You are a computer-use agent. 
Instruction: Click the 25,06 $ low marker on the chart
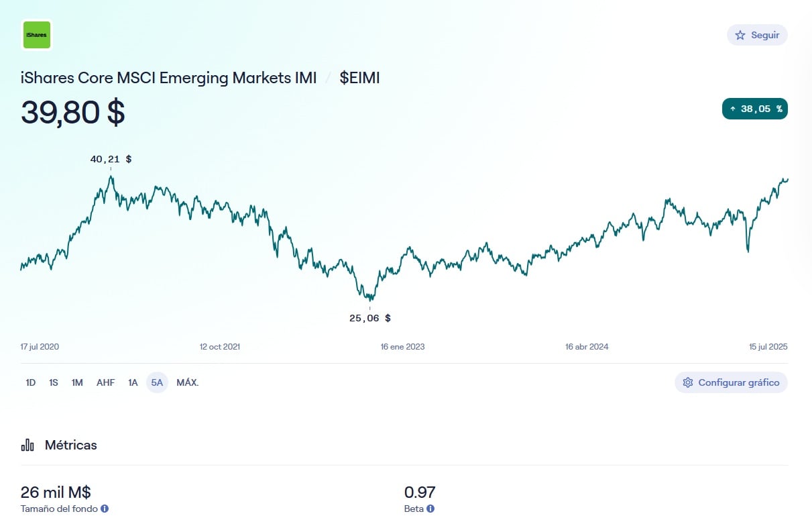pyautogui.click(x=369, y=317)
